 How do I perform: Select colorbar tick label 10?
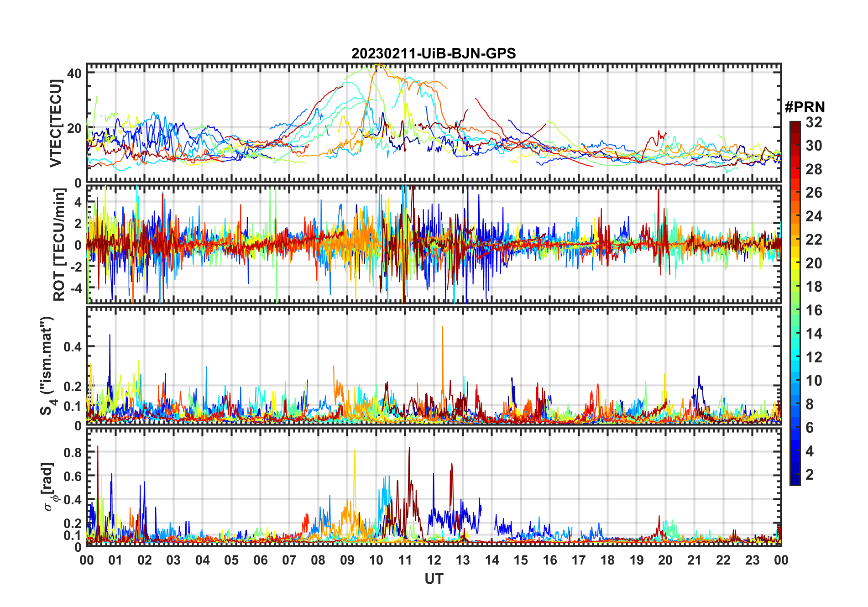tap(814, 381)
